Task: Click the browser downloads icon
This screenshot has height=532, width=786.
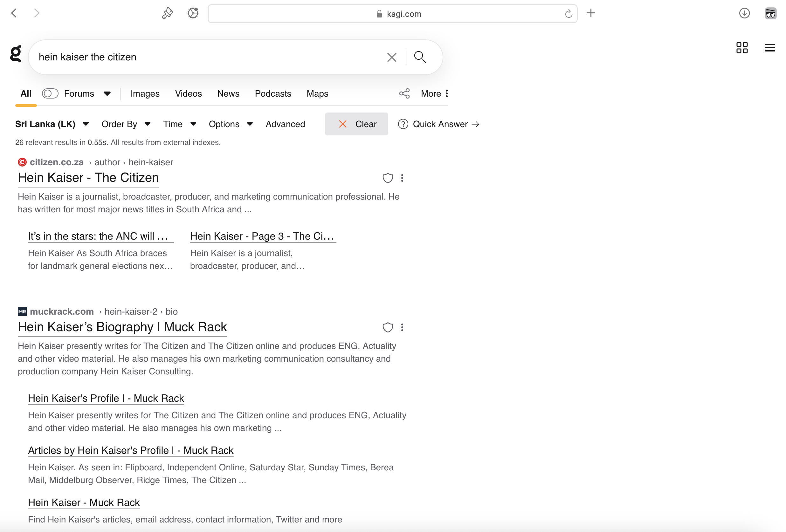Action: (744, 14)
